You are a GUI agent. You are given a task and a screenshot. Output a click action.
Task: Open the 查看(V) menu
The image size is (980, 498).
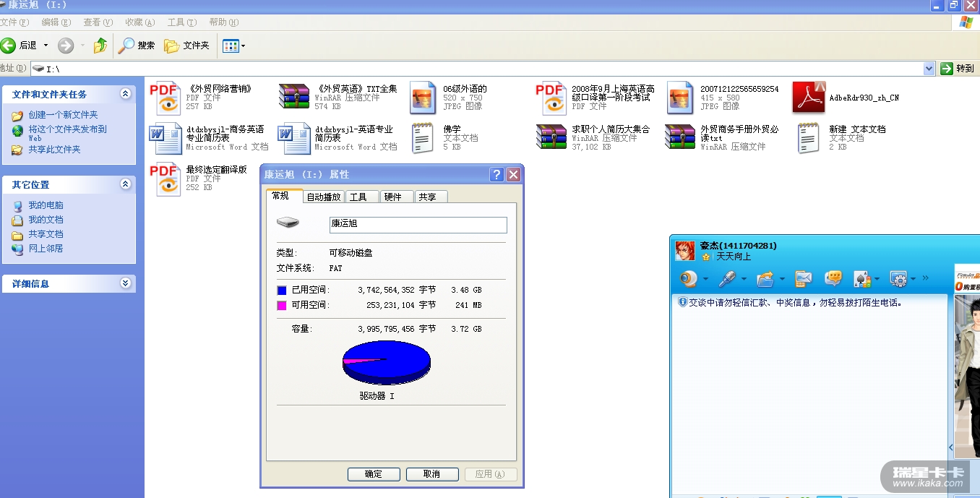click(x=98, y=22)
